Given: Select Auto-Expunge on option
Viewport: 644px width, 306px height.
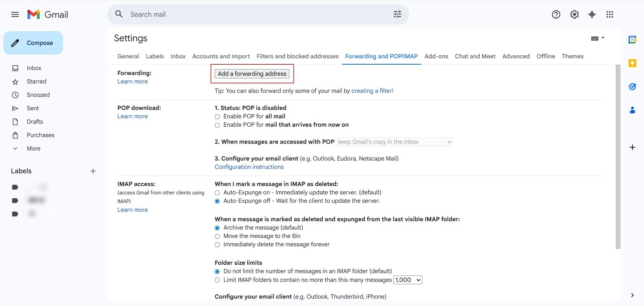Looking at the screenshot, I should 217,193.
